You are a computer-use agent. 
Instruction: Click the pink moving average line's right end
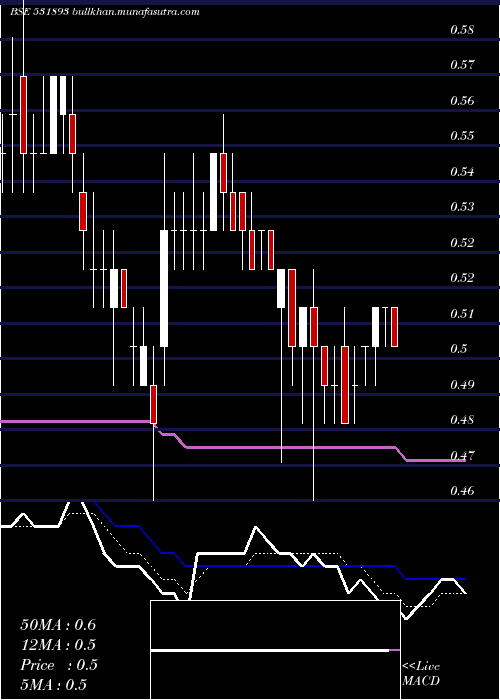[463, 460]
